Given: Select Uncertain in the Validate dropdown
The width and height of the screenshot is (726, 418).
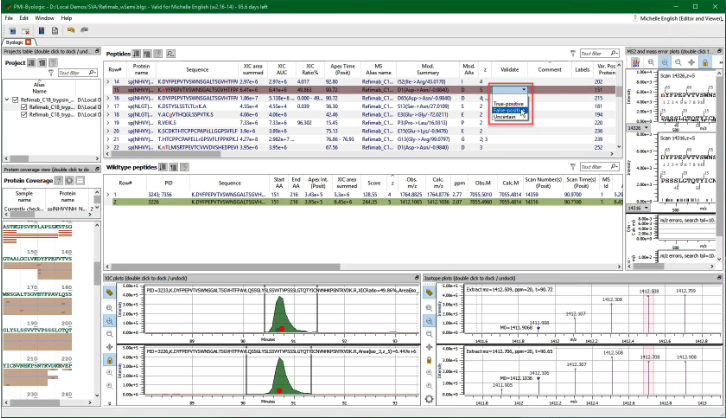Looking at the screenshot, I should [x=509, y=117].
